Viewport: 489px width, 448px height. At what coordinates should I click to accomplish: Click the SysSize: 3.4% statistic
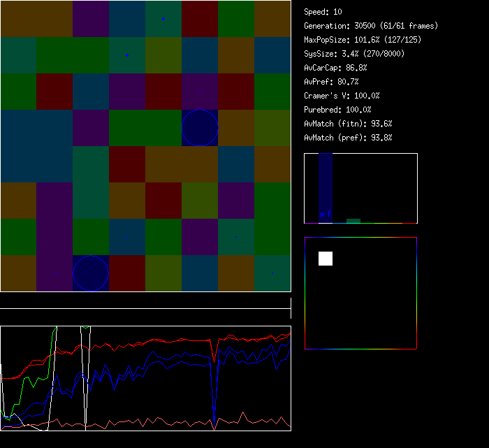point(351,54)
